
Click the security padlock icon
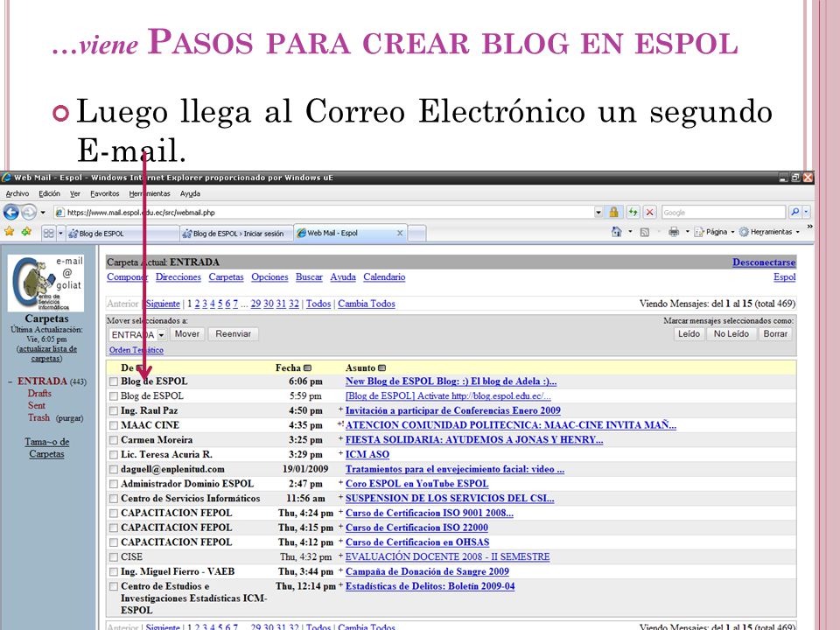pos(613,212)
